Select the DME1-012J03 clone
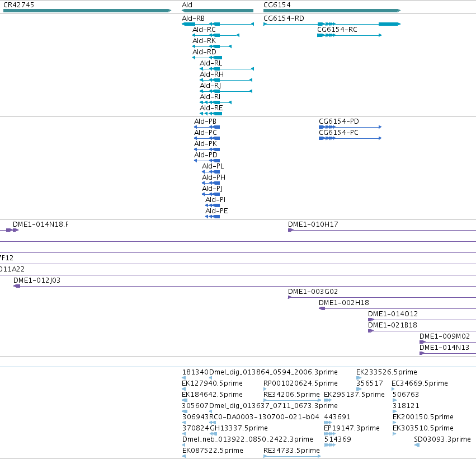Screen dimensions: 476x459 point(244,286)
